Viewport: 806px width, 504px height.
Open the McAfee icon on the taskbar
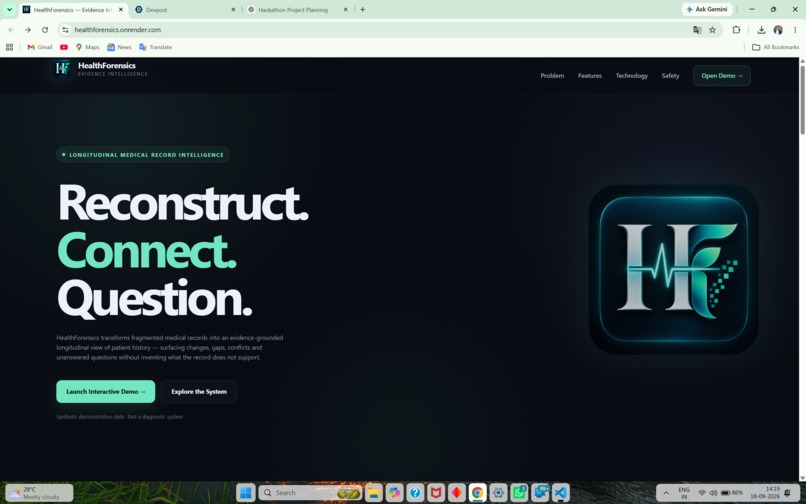pyautogui.click(x=436, y=493)
